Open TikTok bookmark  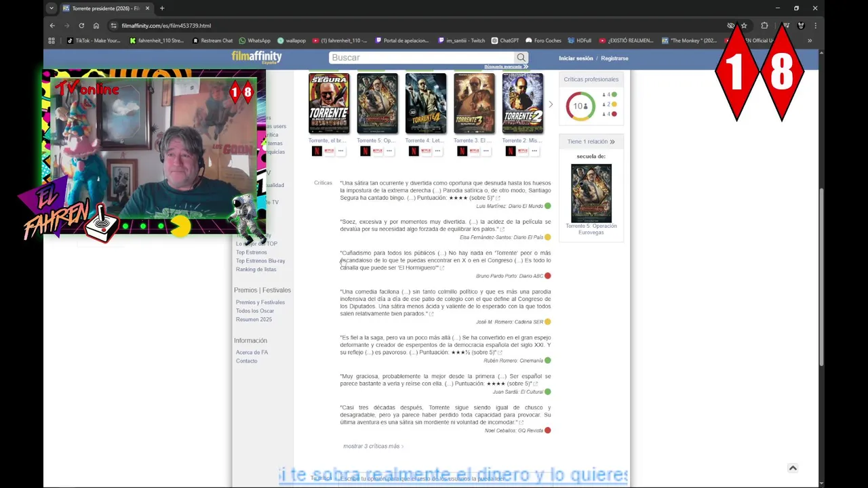94,41
